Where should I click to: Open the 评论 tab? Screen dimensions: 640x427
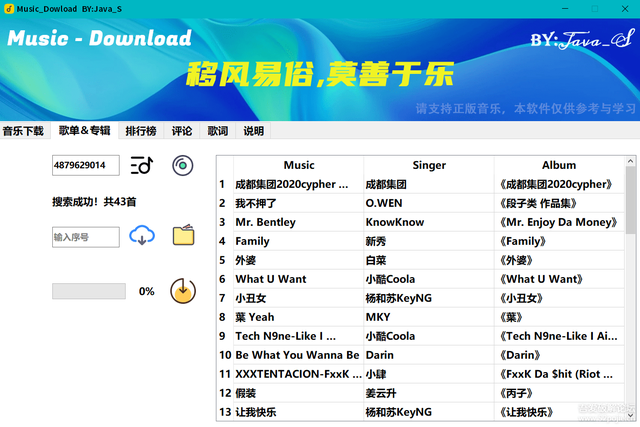coord(182,131)
